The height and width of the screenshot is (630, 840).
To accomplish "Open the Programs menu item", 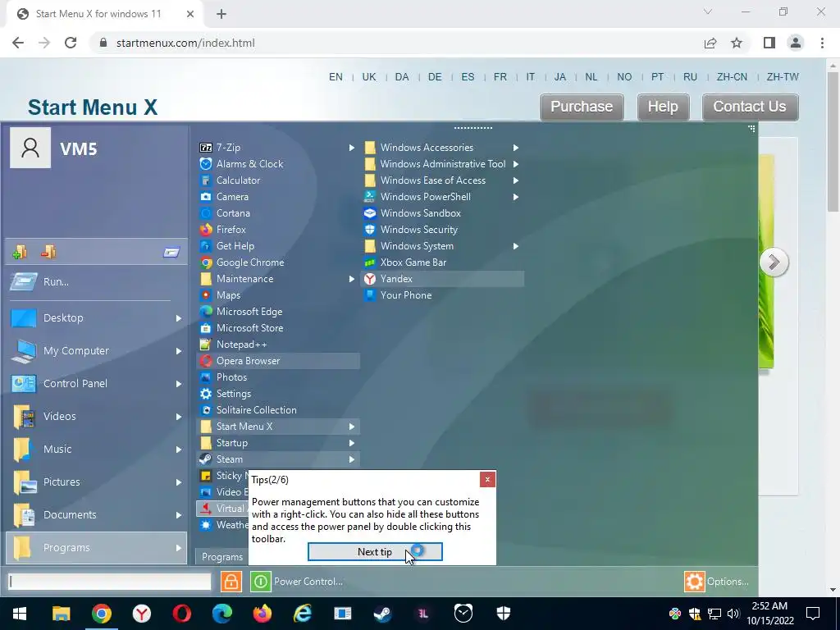I will pos(97,547).
